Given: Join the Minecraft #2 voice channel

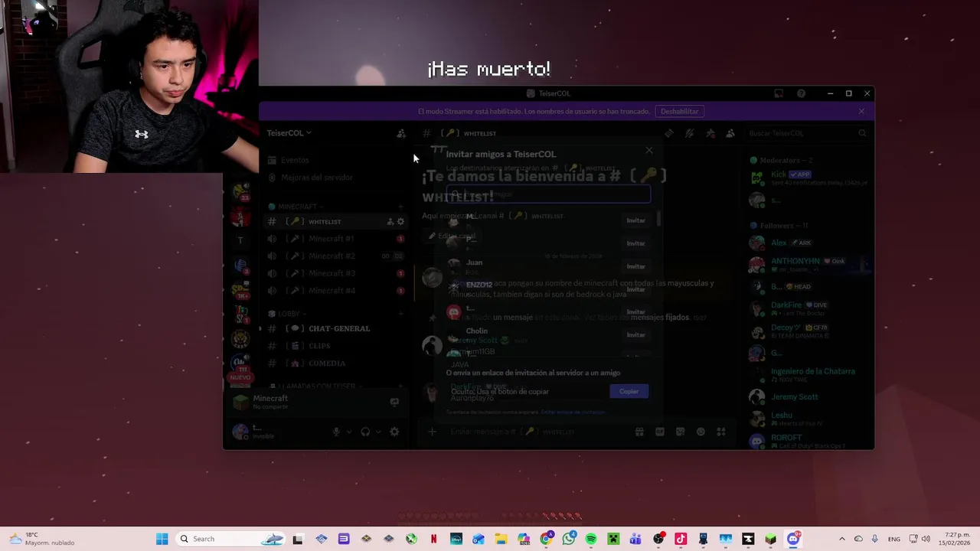Looking at the screenshot, I should 335,256.
